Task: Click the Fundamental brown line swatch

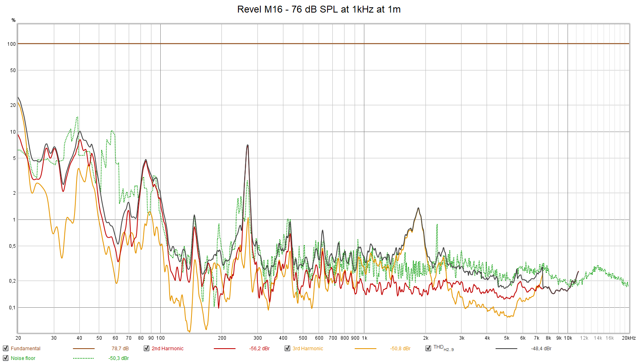Action: [x=83, y=349]
